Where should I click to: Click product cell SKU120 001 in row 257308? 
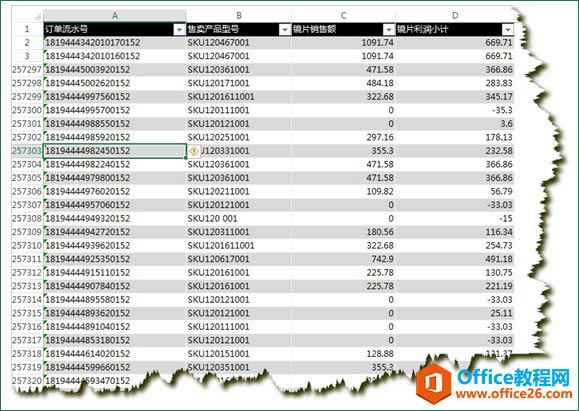click(x=239, y=219)
